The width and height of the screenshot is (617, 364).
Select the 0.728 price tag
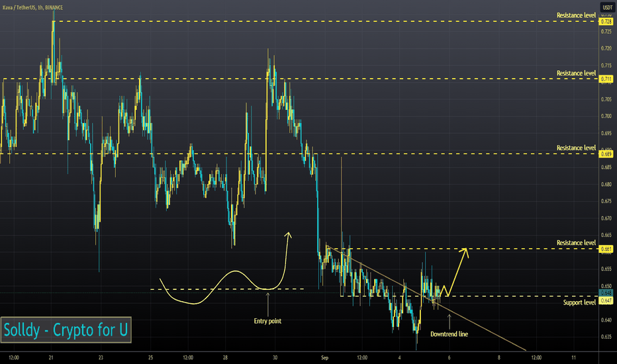(606, 22)
